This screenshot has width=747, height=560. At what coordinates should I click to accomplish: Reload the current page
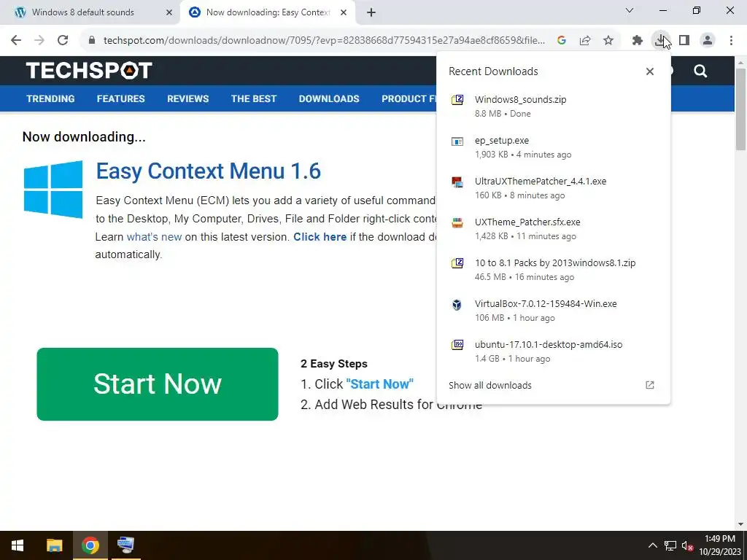point(63,40)
